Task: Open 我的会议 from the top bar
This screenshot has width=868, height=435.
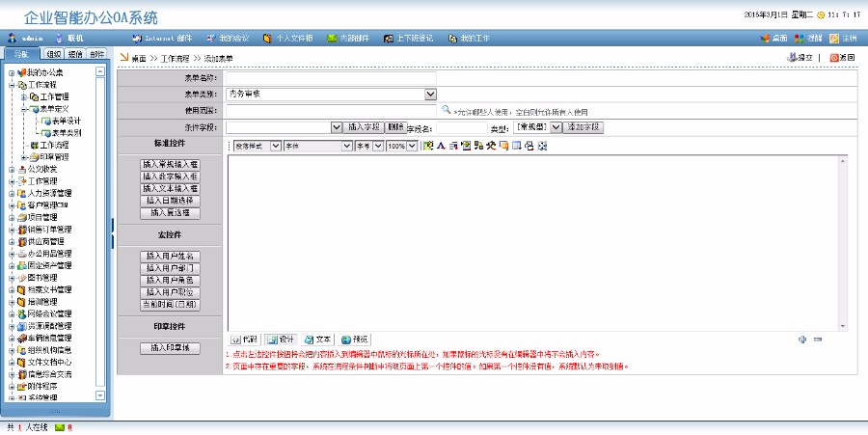Action: 228,39
